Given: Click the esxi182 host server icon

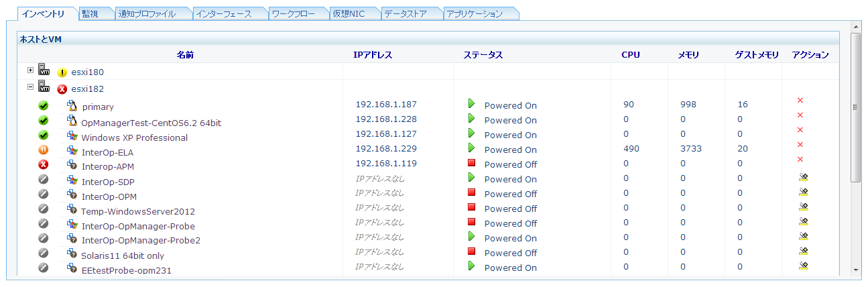Looking at the screenshot, I should click(x=44, y=86).
